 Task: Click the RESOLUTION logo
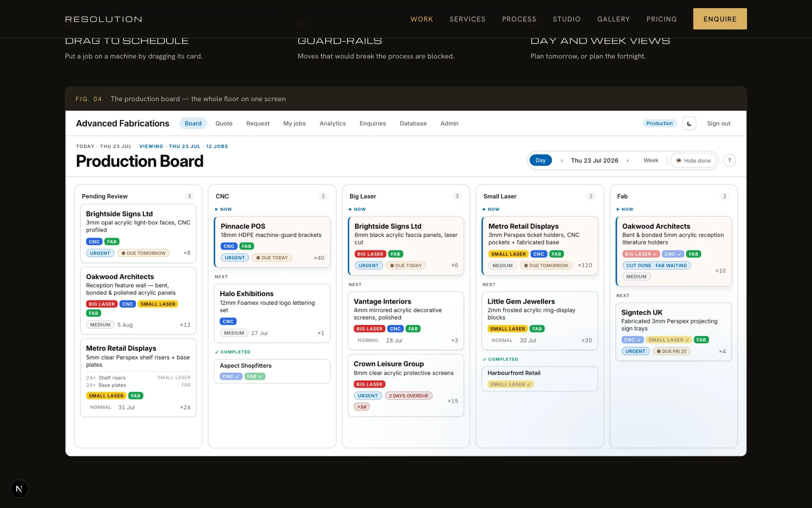[104, 19]
